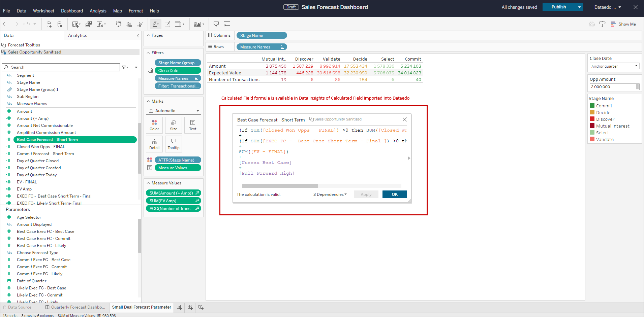Collapse the Pages card
Viewport: 644px width, 317px height.
coord(148,35)
